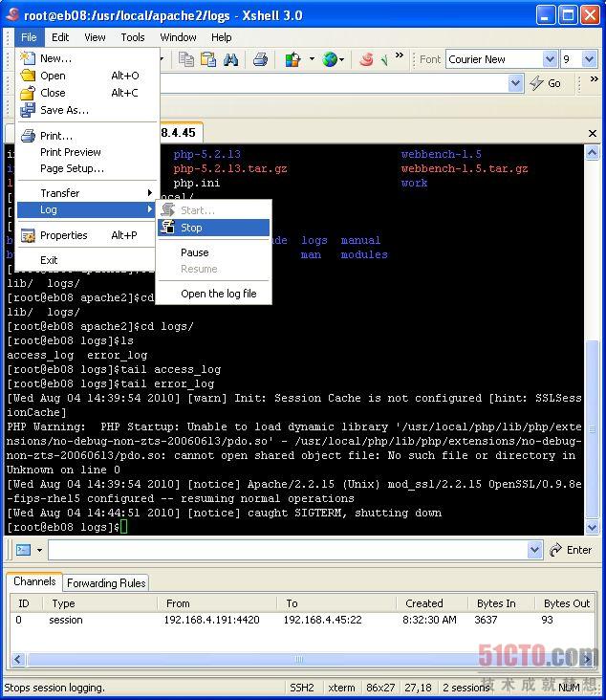The width and height of the screenshot is (606, 700).
Task: Choose Close from File menu
Action: click(x=88, y=93)
